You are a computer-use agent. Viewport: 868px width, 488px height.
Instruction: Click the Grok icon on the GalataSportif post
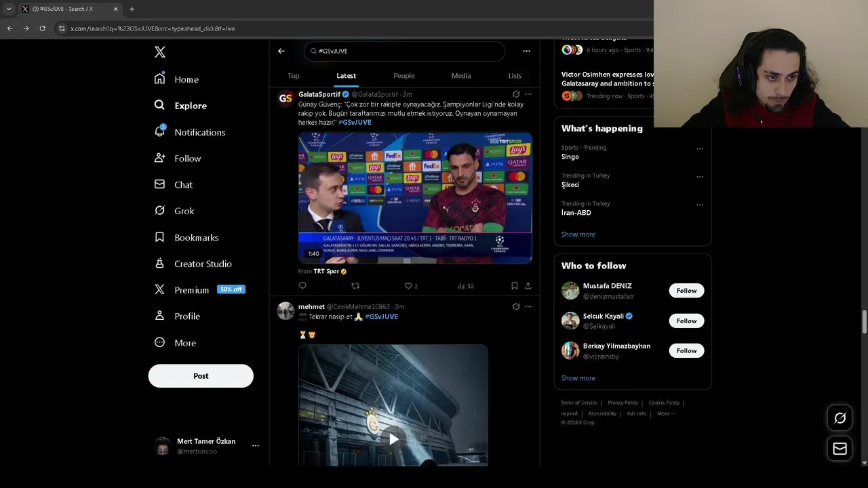tap(516, 94)
